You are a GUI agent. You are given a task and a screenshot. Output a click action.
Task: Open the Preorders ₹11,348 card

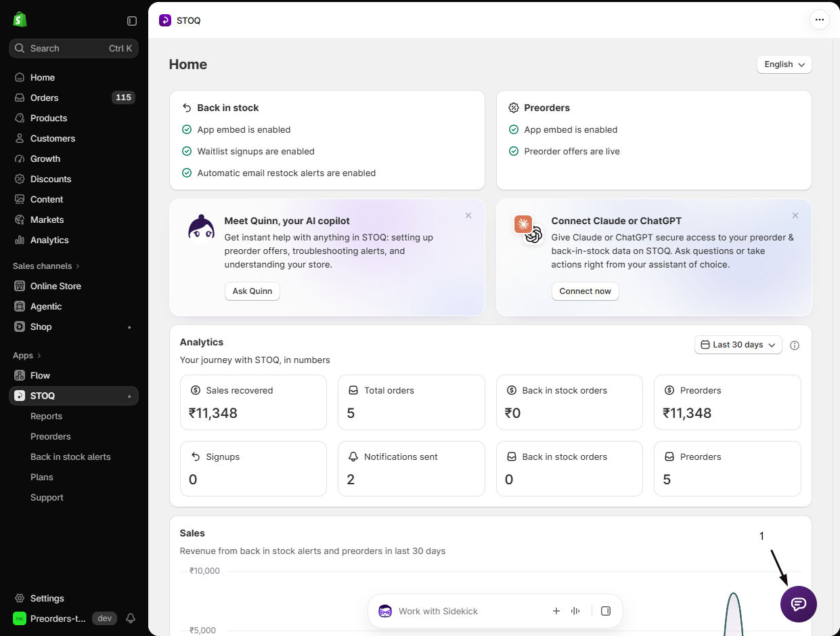pos(728,402)
